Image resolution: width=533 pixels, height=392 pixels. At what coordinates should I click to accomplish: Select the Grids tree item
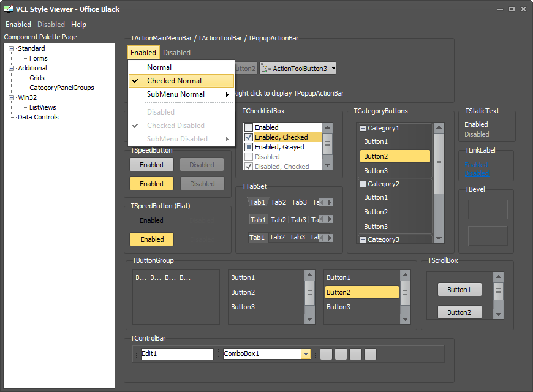(37, 78)
